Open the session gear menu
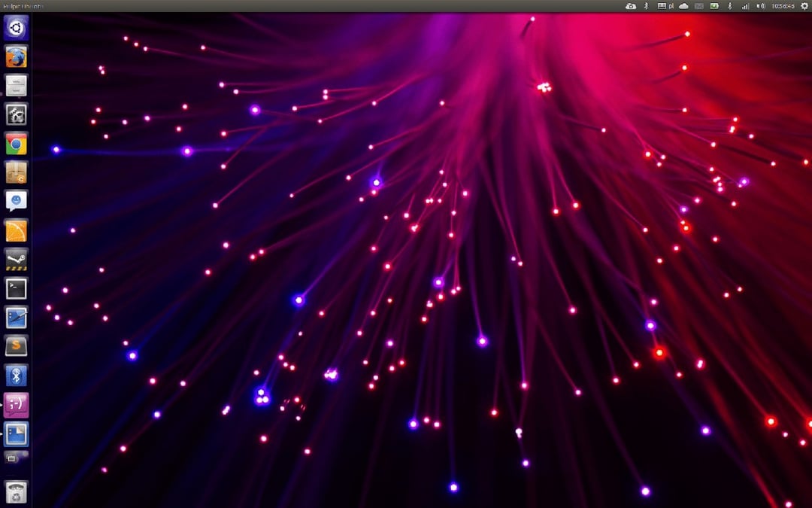The width and height of the screenshot is (812, 508). [804, 6]
